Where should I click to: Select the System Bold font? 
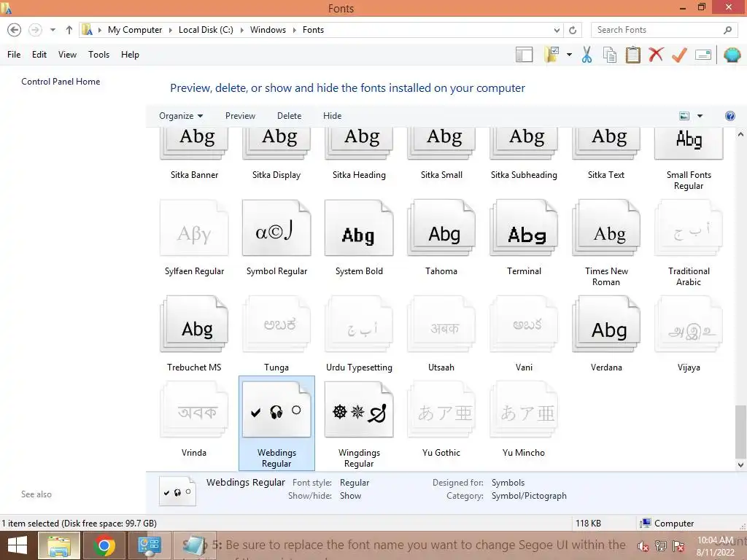(359, 238)
